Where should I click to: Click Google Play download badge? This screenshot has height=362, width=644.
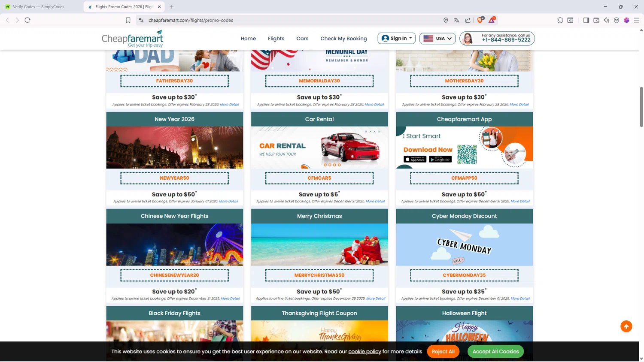tap(440, 159)
